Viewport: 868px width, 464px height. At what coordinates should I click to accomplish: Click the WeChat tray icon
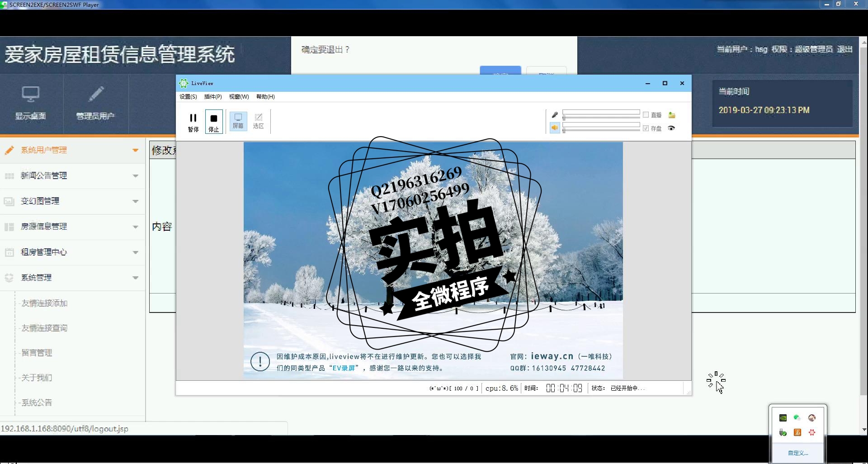click(x=797, y=418)
